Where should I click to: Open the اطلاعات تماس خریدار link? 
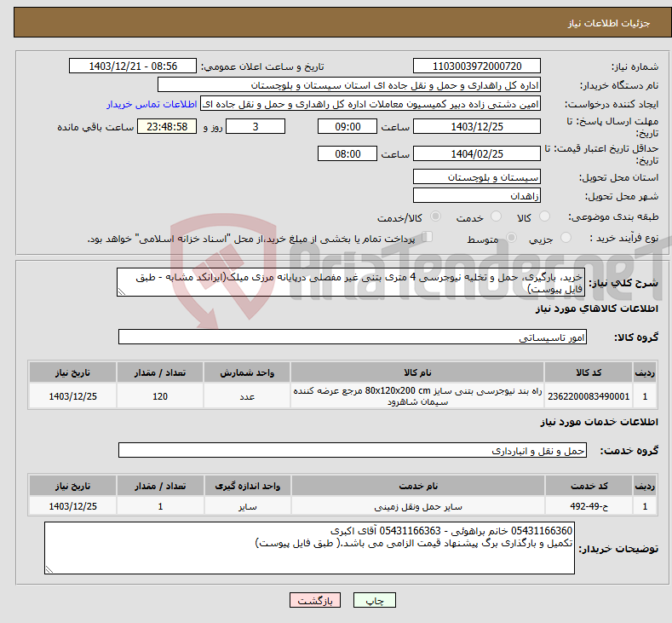152,104
